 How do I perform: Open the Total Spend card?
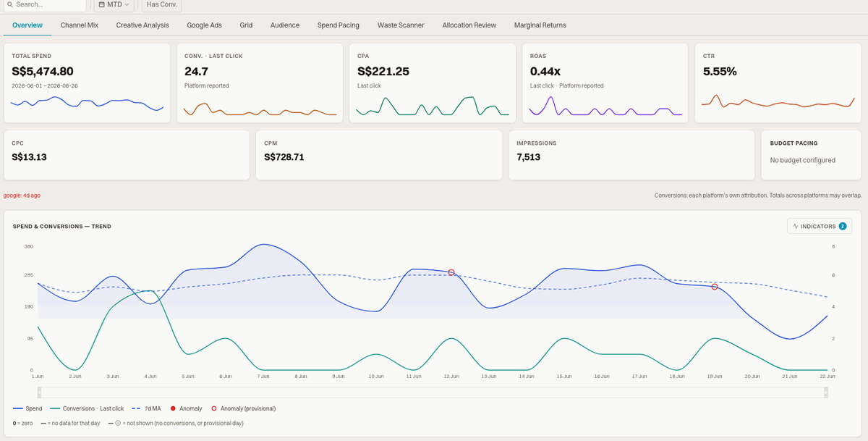coord(87,83)
